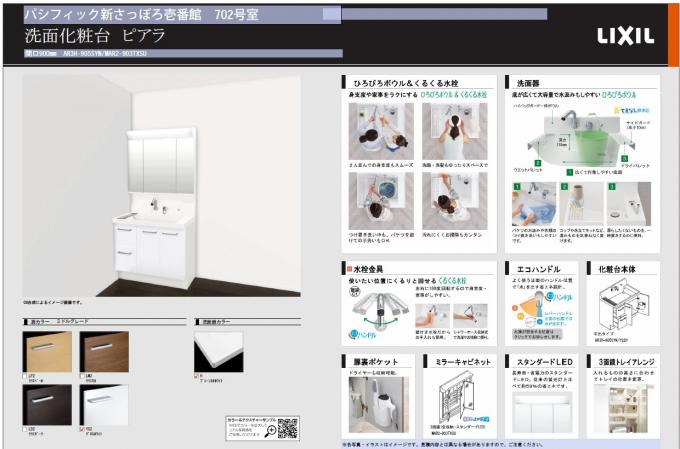
Task: Select the medium brown door color swatch
Action: [x=104, y=352]
